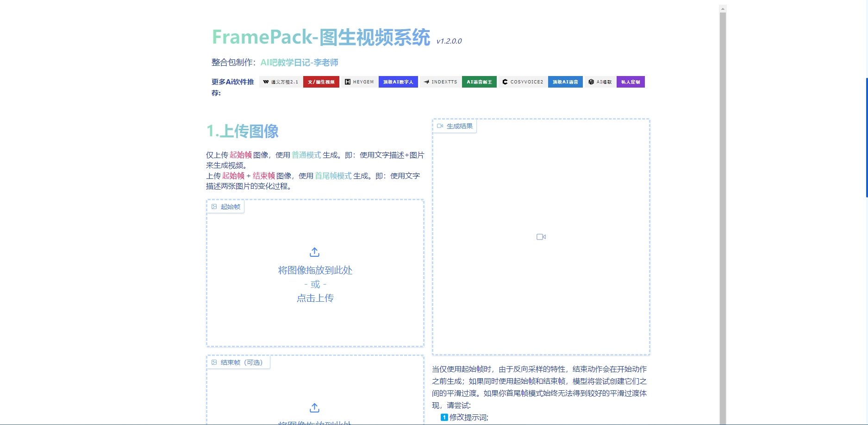Open the 私人定制 recommendation
Viewport: 868px width, 425px height.
pos(630,82)
